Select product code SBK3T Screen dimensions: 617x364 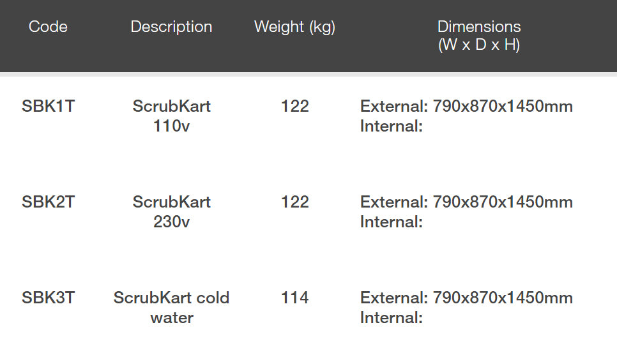click(x=48, y=298)
